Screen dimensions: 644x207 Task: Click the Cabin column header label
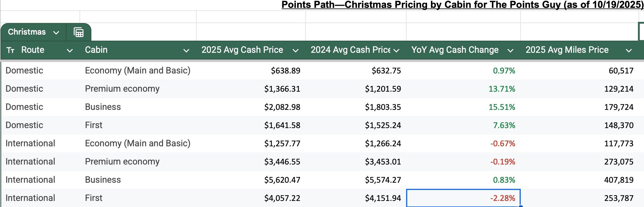click(x=96, y=50)
